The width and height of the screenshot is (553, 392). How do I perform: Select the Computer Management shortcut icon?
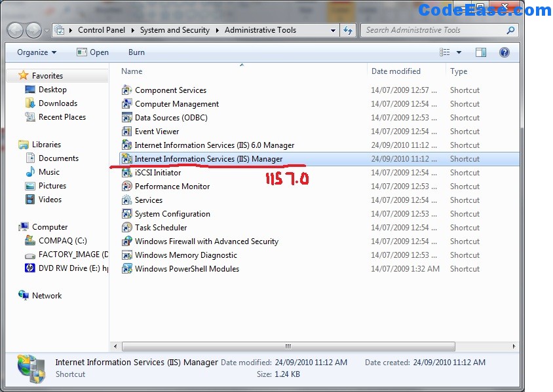click(x=126, y=104)
